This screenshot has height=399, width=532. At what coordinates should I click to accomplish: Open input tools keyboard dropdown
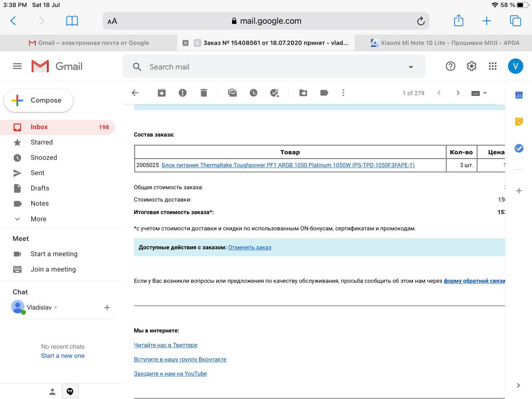point(479,93)
